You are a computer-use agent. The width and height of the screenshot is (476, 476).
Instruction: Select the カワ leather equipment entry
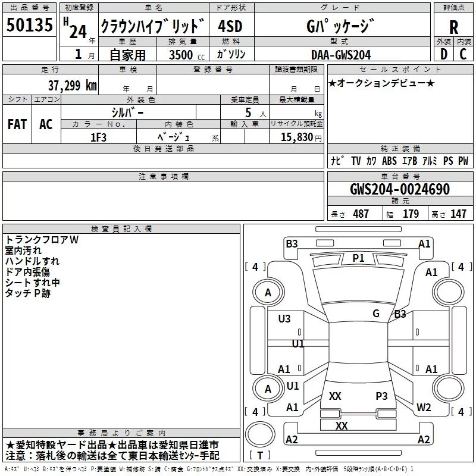(x=371, y=161)
